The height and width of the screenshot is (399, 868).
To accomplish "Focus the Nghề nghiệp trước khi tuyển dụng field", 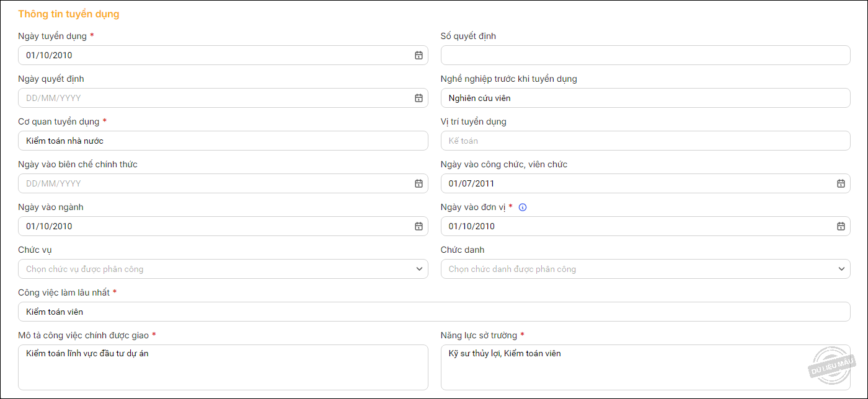I will (x=645, y=98).
